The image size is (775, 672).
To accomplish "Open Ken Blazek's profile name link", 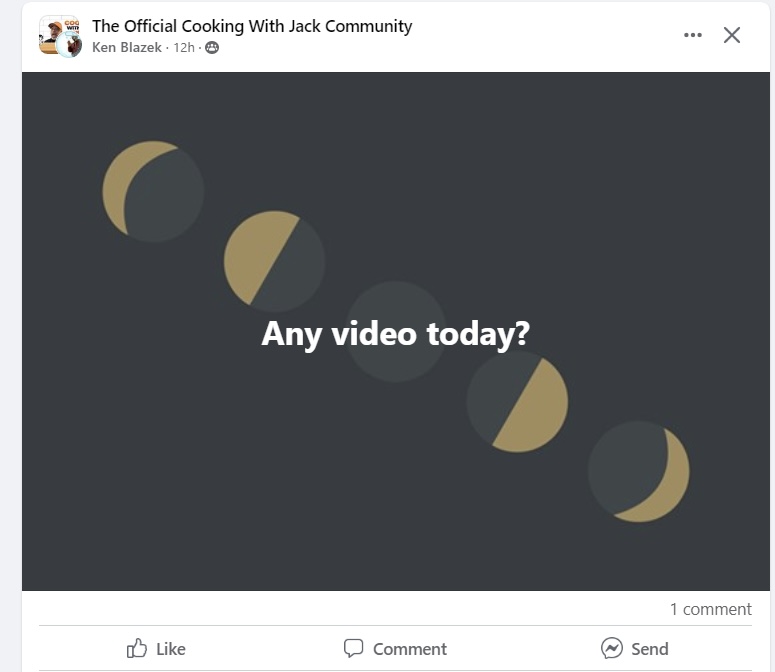I will pos(127,47).
